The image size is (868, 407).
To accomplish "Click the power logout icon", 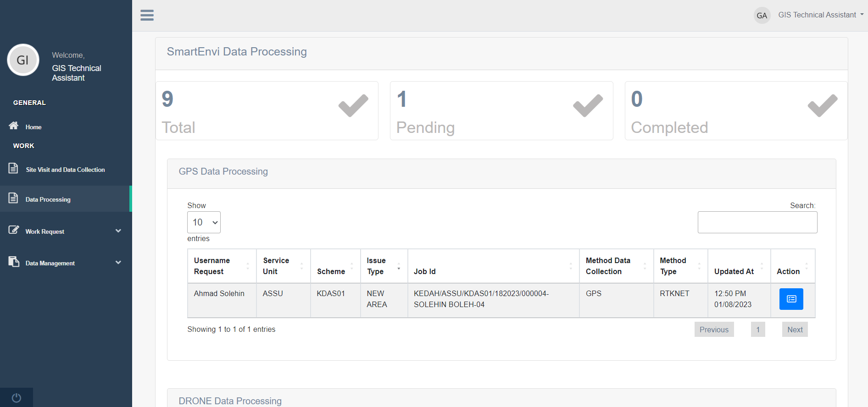I will [17, 397].
